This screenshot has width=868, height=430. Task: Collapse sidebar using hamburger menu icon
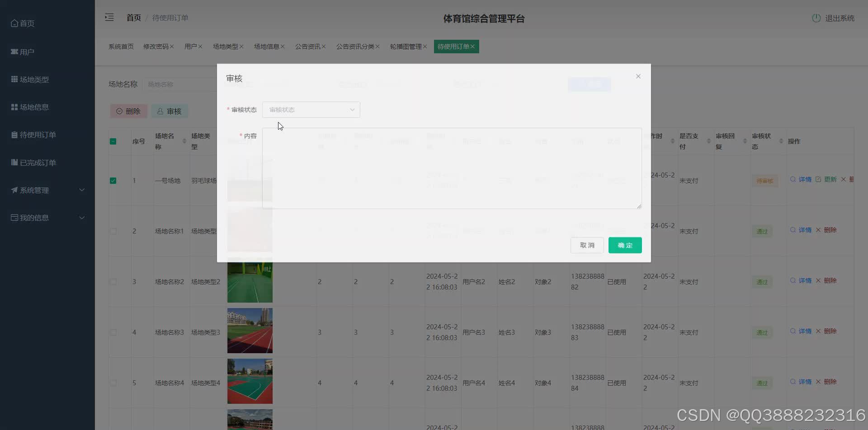tap(109, 18)
